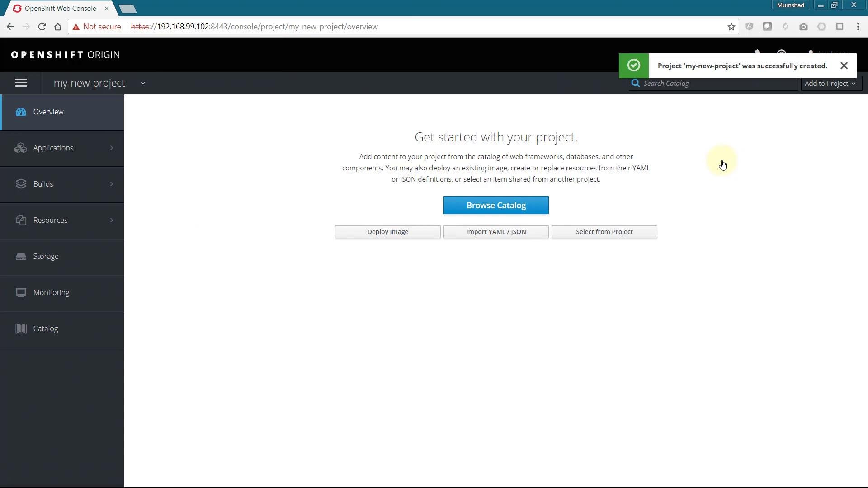The image size is (868, 488).
Task: Click the my-new-project title text
Action: pos(89,83)
